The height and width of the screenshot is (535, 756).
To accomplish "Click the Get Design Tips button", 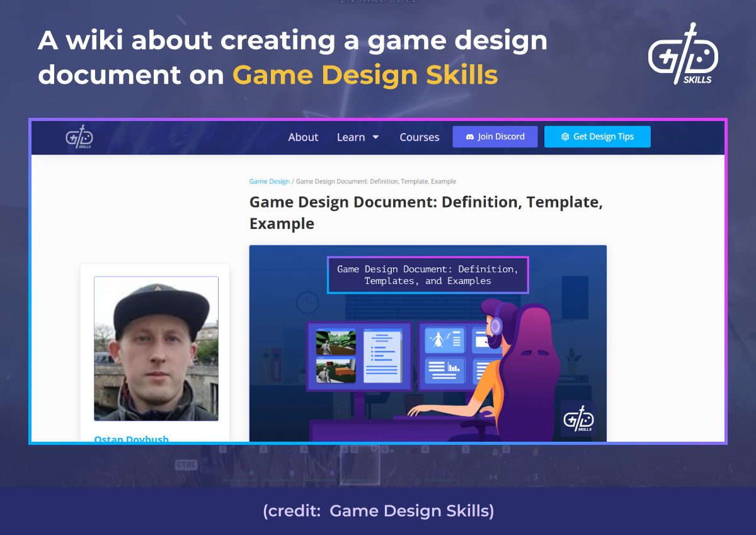I will coord(597,137).
